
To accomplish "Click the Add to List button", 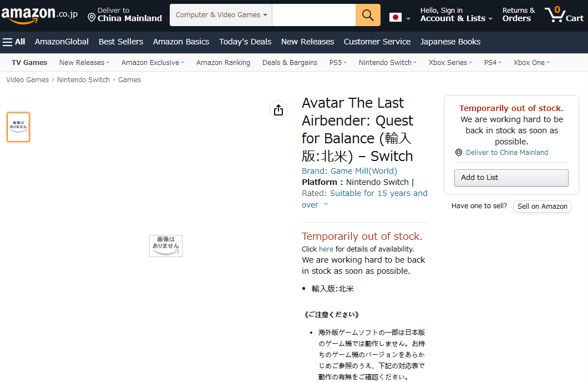I will tap(511, 178).
